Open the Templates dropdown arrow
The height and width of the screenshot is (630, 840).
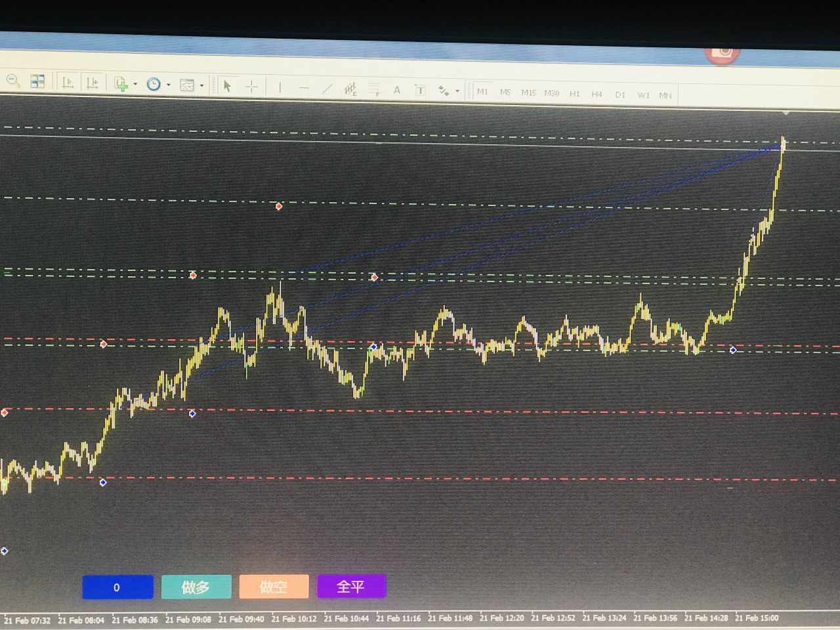coord(202,85)
